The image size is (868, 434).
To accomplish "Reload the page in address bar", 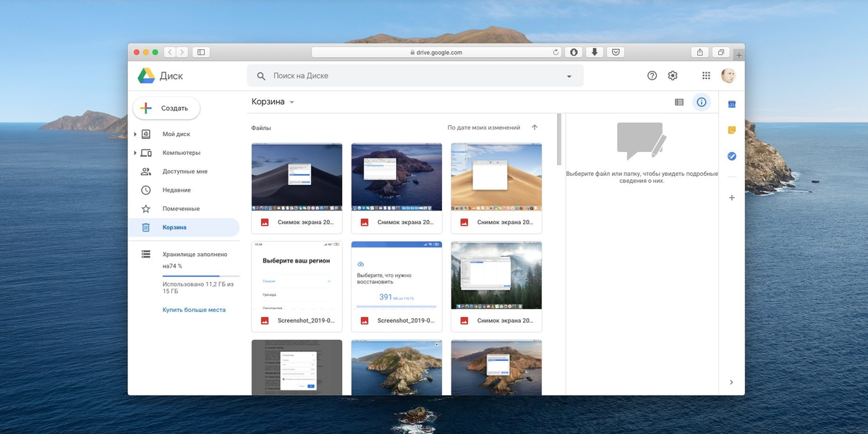I will click(x=556, y=52).
